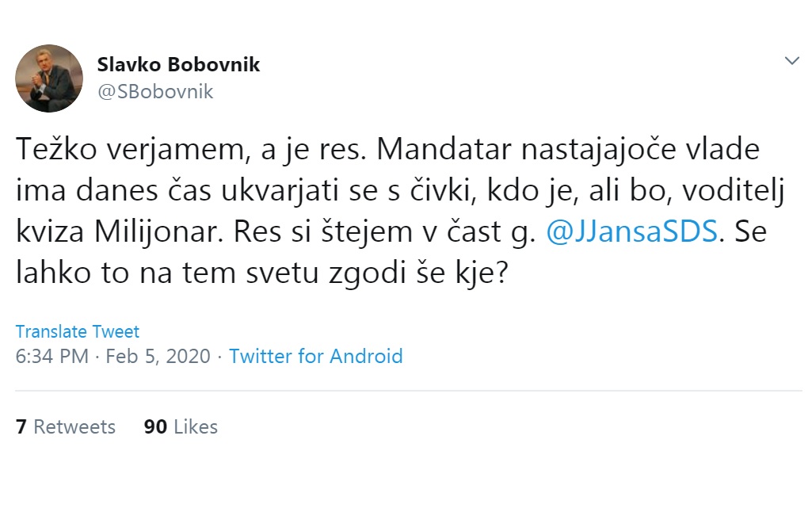The height and width of the screenshot is (516, 812).
Task: Click the Slavko Bobovnik display name
Action: pyautogui.click(x=178, y=65)
